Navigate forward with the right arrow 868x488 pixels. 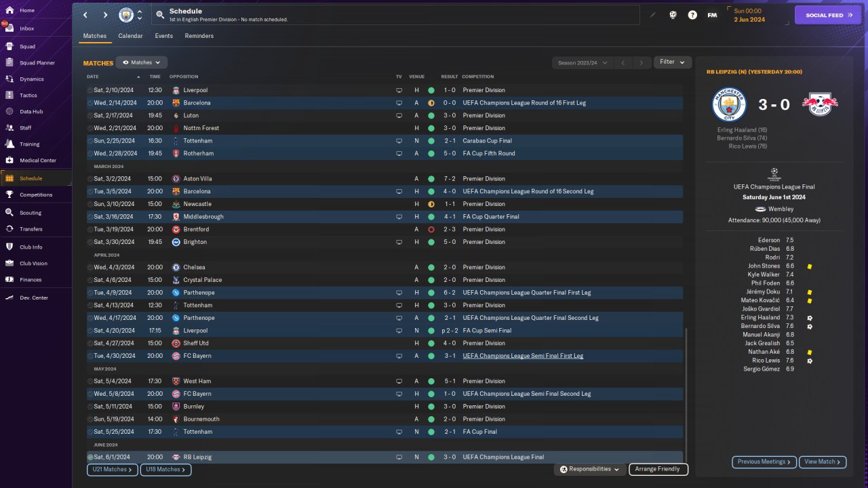tap(105, 15)
